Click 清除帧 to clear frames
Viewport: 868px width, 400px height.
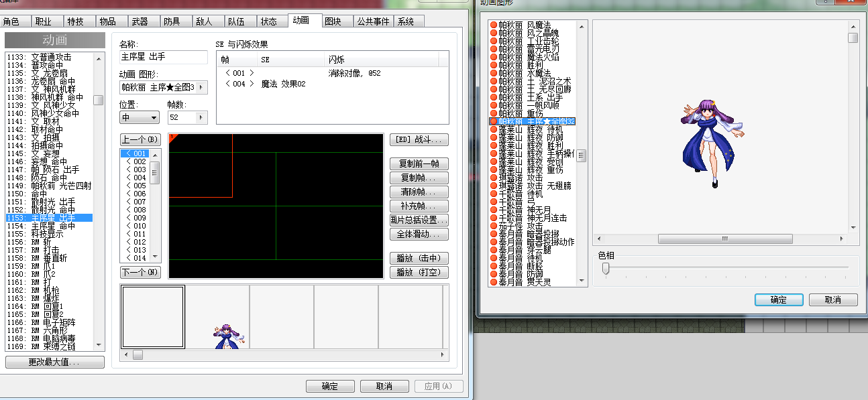[419, 192]
